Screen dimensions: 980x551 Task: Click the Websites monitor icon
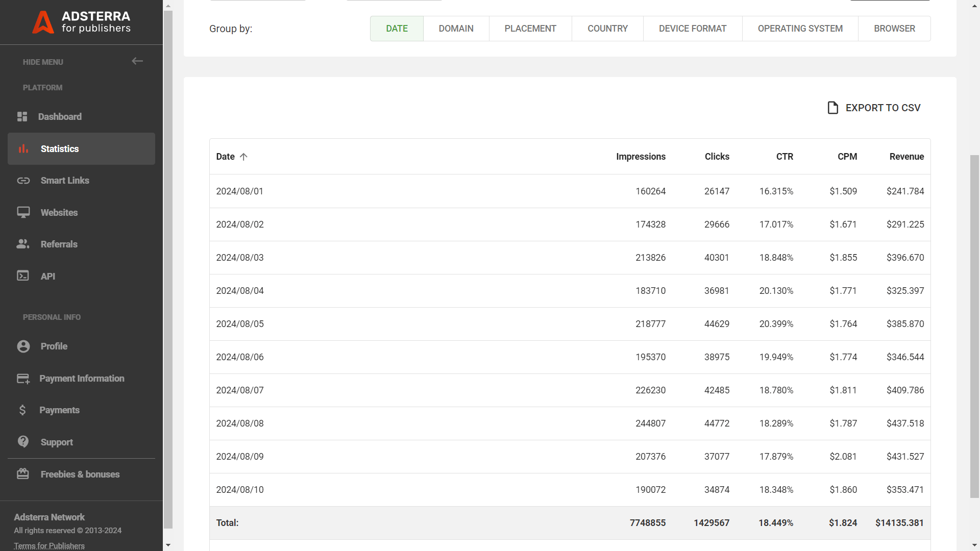23,212
